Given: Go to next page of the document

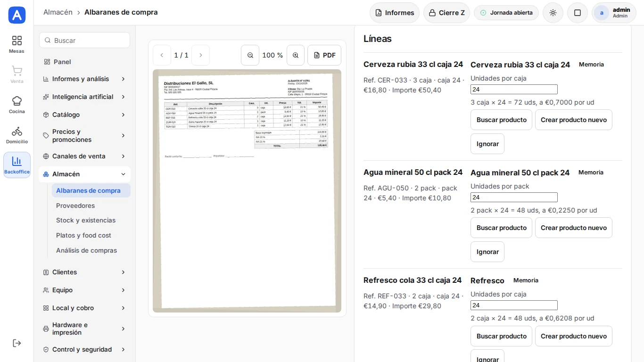Looking at the screenshot, I should point(200,55).
